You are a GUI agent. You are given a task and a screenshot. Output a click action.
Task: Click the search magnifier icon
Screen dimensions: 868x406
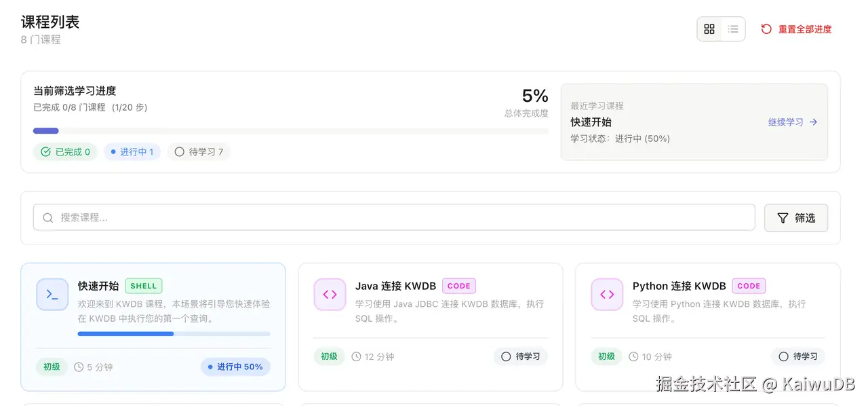(x=48, y=218)
